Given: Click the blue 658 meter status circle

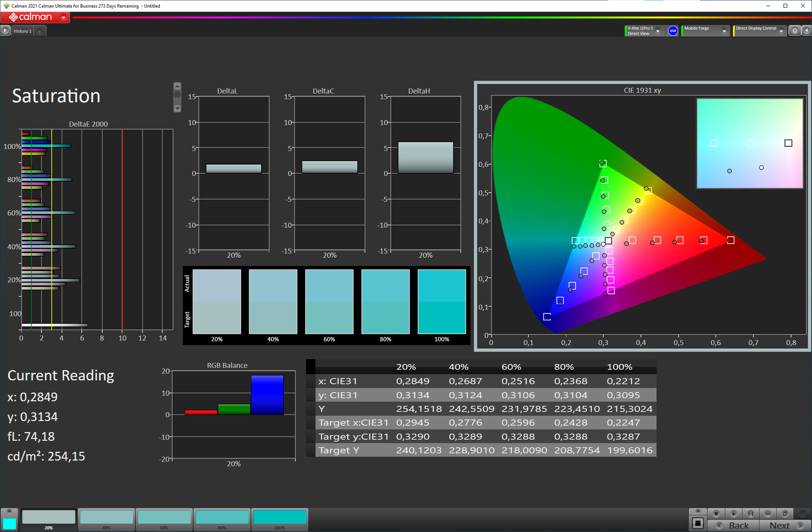Looking at the screenshot, I should pos(673,31).
